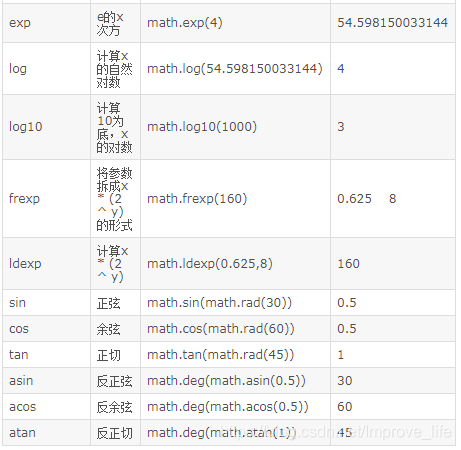Select the result '45' in atan row
The width and height of the screenshot is (461, 450).
point(345,433)
